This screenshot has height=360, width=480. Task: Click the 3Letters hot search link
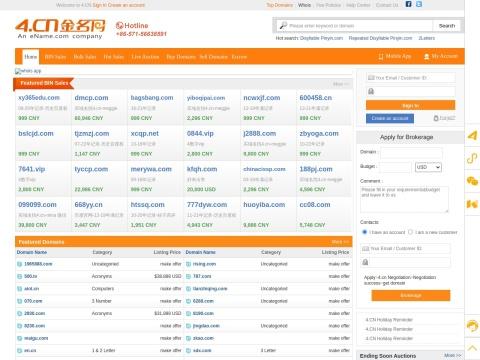(427, 38)
